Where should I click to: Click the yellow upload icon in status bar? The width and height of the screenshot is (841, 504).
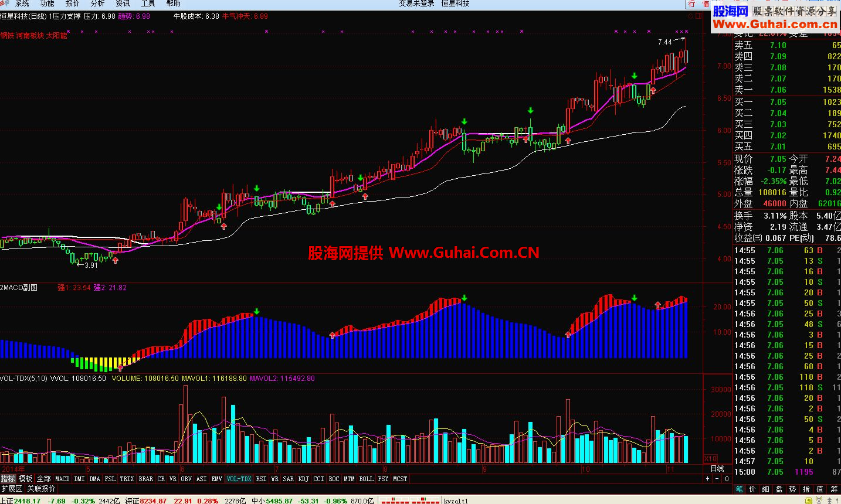click(810, 500)
